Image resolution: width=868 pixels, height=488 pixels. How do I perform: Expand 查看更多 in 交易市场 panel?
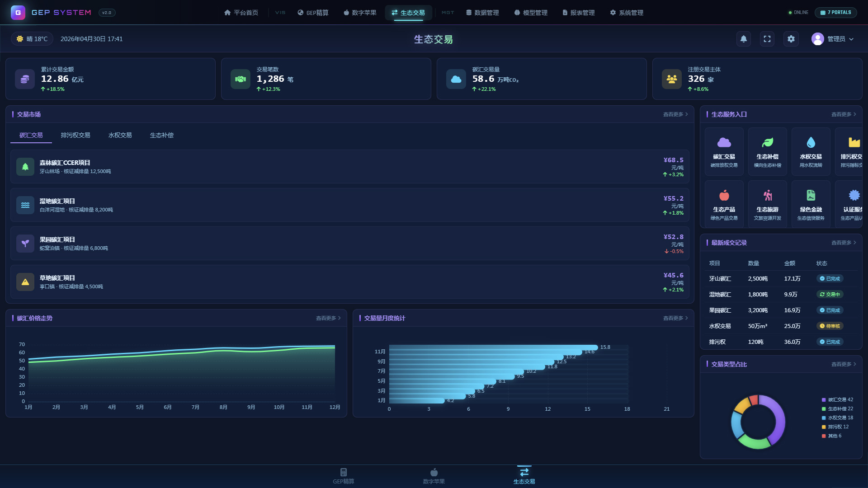pos(675,114)
